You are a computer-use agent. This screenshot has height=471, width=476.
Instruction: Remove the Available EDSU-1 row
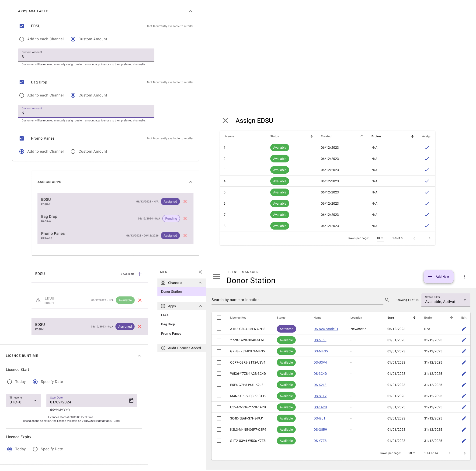pos(140,300)
